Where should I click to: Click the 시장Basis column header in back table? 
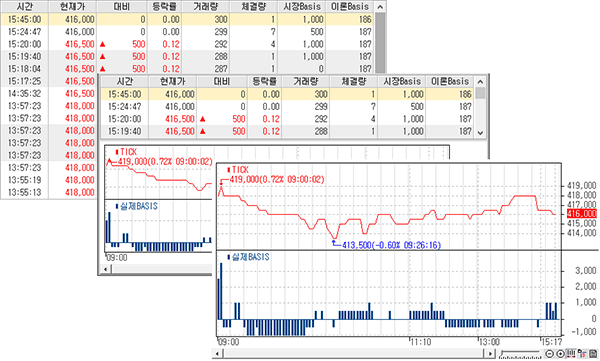coord(302,7)
